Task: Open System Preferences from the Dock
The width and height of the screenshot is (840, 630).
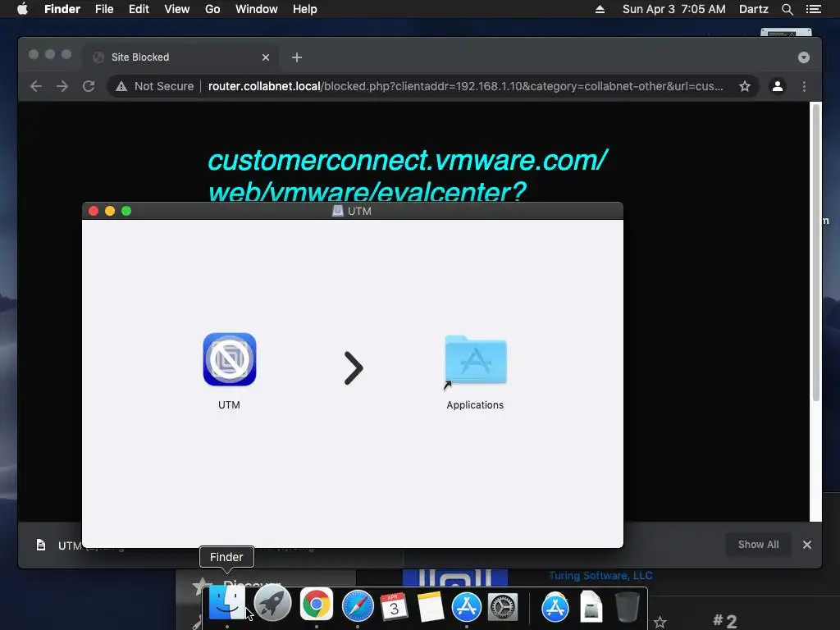Action: pyautogui.click(x=503, y=606)
